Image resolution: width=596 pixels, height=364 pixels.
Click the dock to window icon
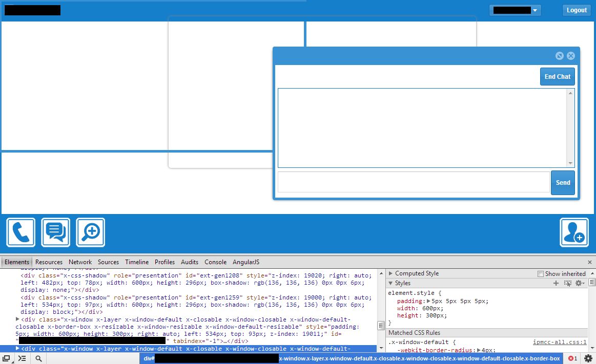[x=6, y=358]
